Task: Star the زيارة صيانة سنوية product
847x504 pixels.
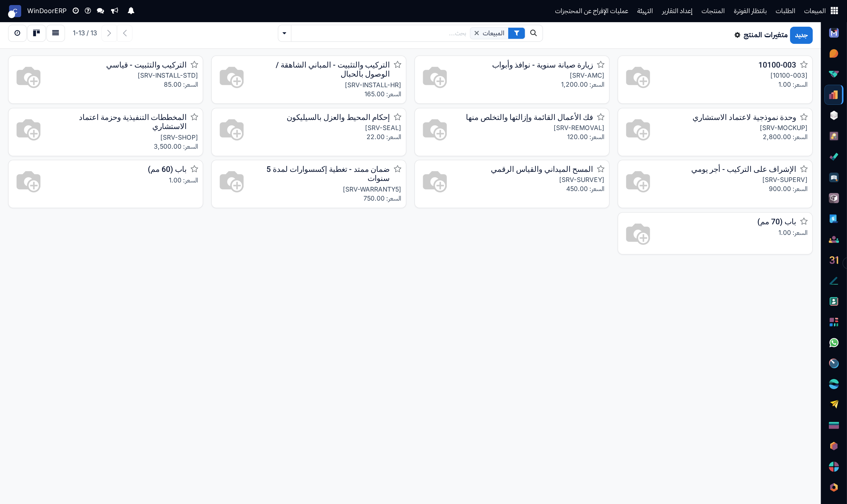Action: (601, 65)
